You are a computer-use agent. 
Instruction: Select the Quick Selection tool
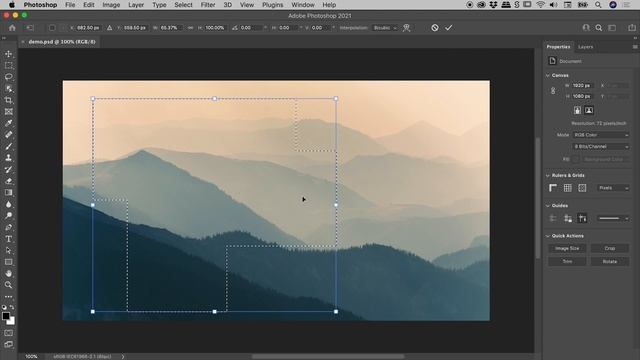9,89
